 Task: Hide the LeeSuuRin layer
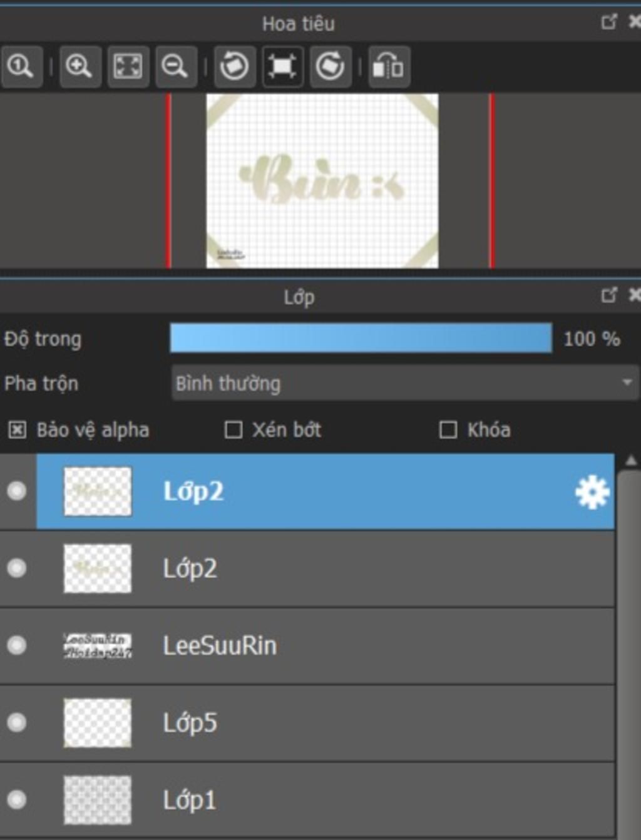pos(17,645)
